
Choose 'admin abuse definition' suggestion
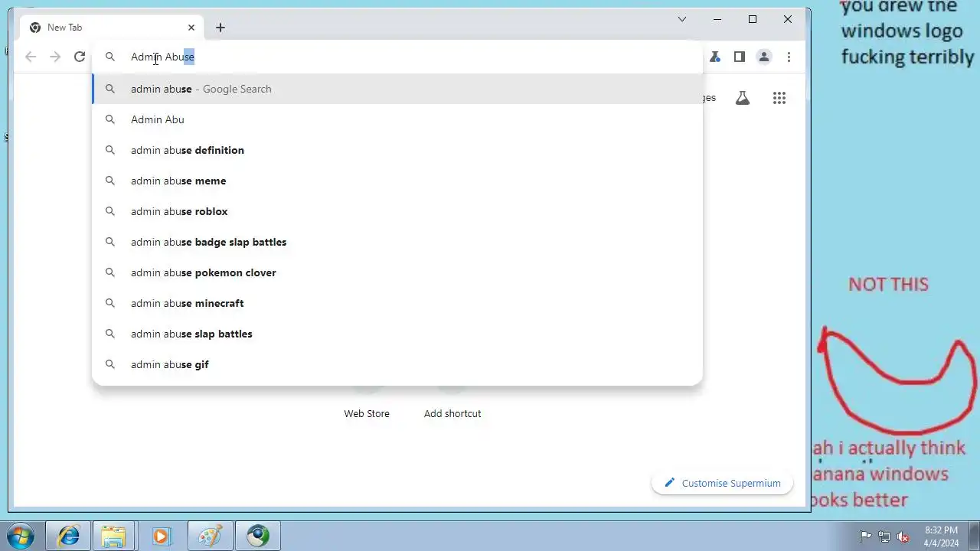coord(397,150)
